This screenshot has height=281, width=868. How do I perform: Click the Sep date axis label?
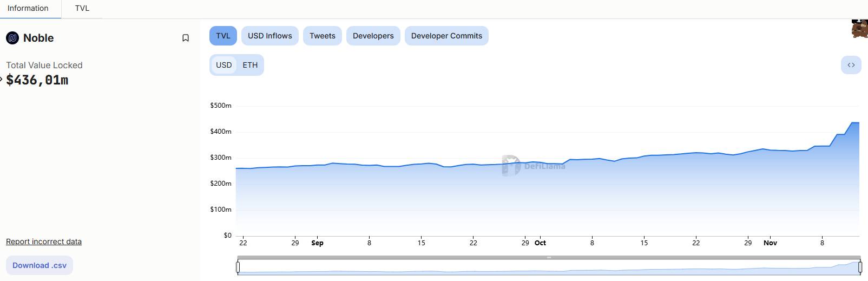click(317, 243)
